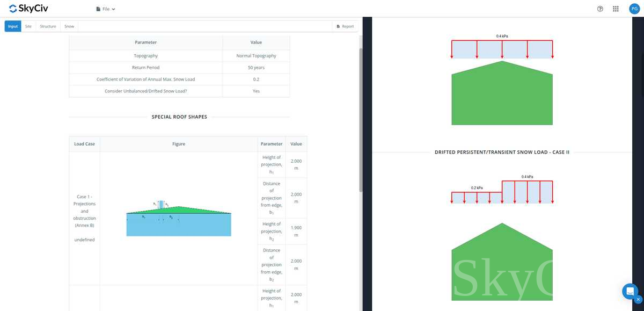Open the apps grid launcher
Viewport: 644px width, 311px height.
point(616,9)
